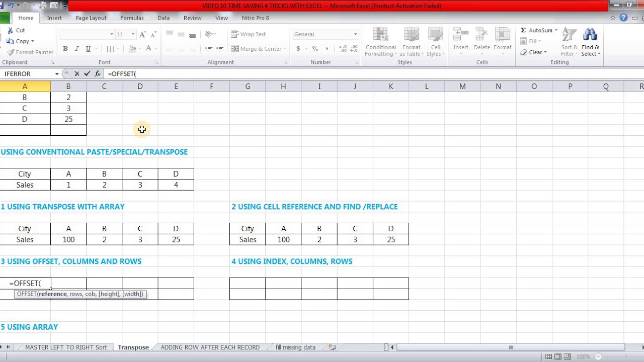Open the Fill color bucket
Viewport: 644px width, 362px height.
(132, 49)
